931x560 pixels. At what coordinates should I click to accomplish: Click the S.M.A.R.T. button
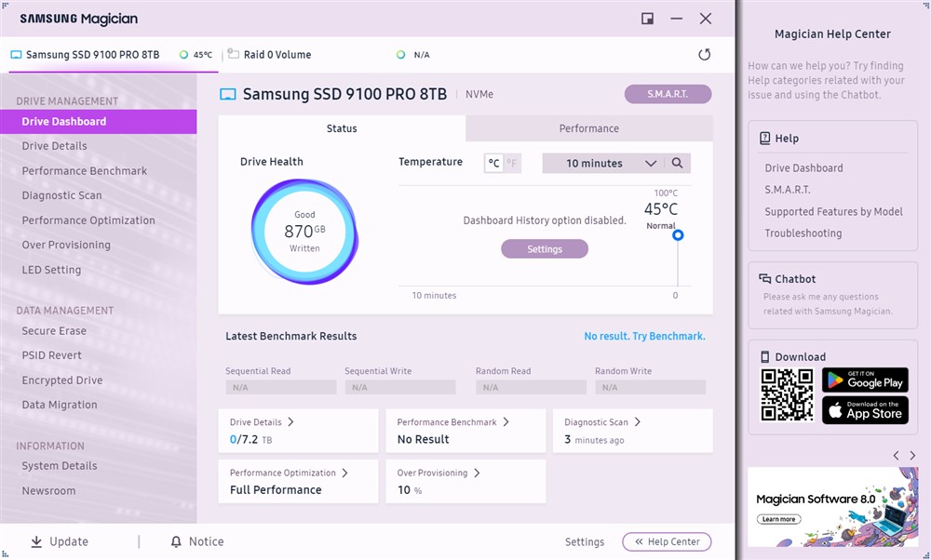[667, 94]
